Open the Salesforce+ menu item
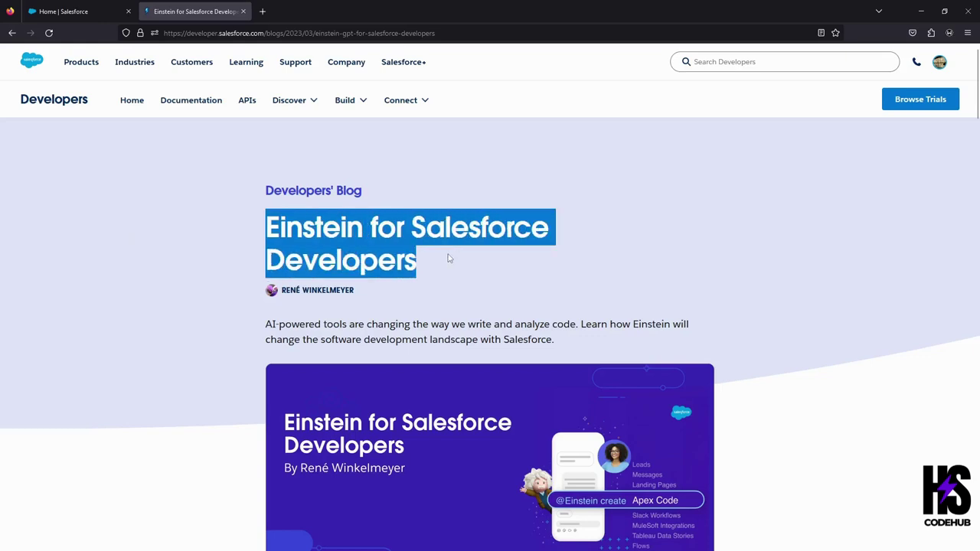This screenshot has width=980, height=551. (403, 62)
